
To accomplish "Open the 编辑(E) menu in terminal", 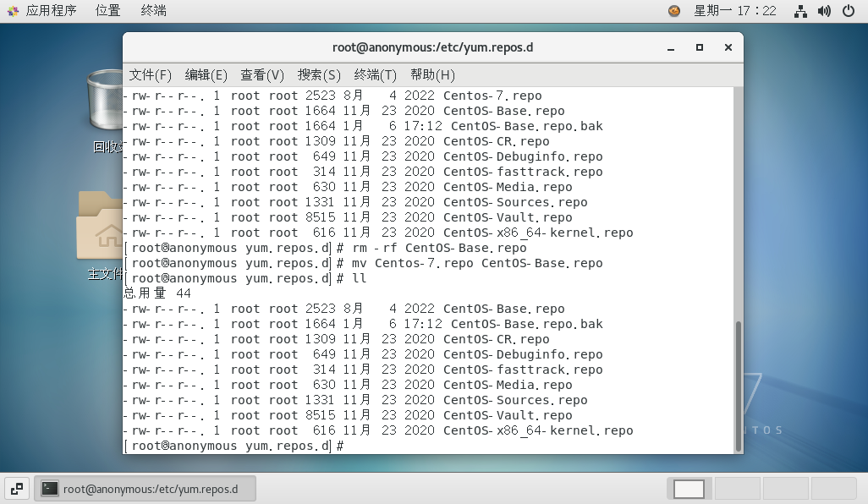I will point(206,74).
